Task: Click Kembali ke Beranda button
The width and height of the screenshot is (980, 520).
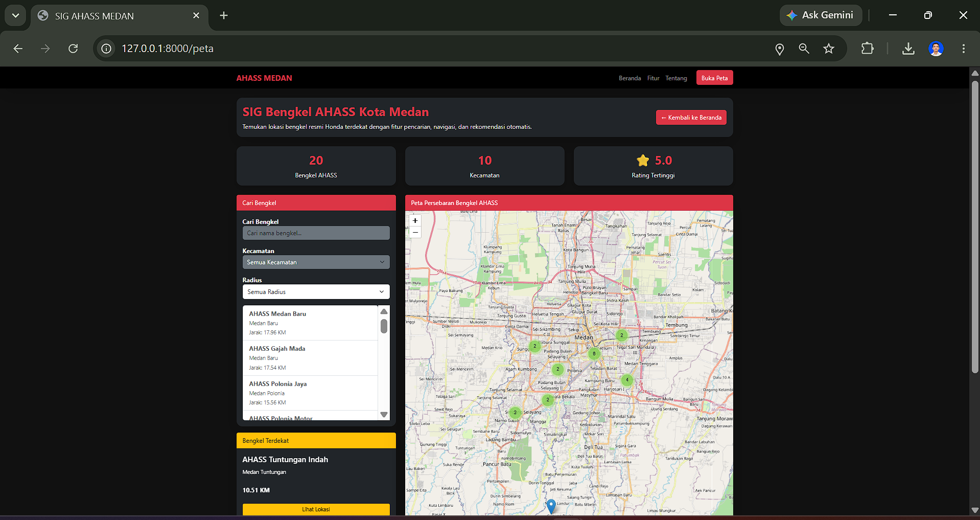Action: [x=691, y=118]
